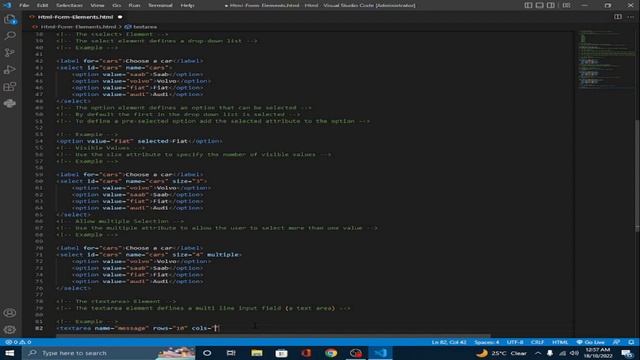Click the minimap code overview
This screenshot has width=640, height=360.
(605, 59)
